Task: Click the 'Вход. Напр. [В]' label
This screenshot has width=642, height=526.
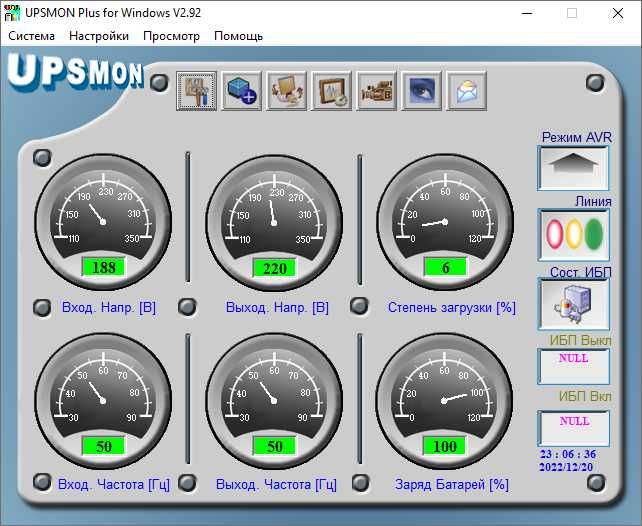Action: (109, 307)
